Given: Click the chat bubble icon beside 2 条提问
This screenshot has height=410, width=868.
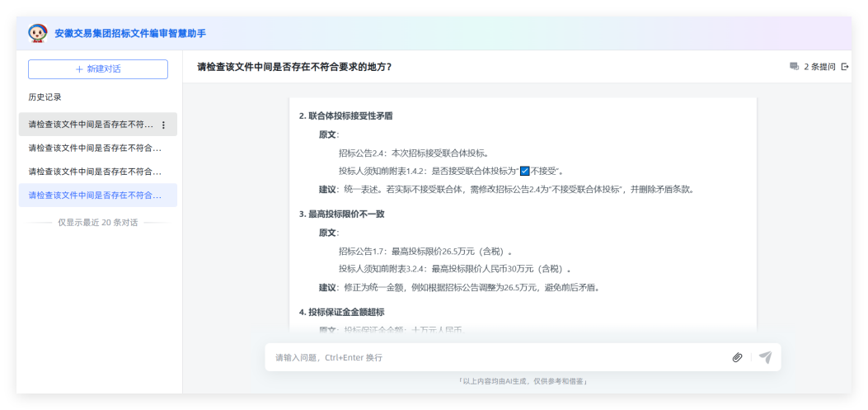Looking at the screenshot, I should coord(794,67).
